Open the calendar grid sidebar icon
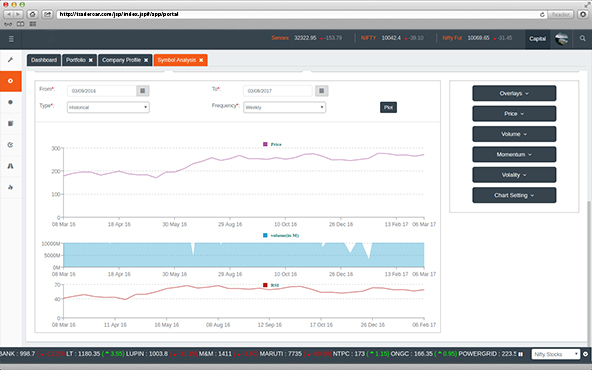 pyautogui.click(x=11, y=123)
